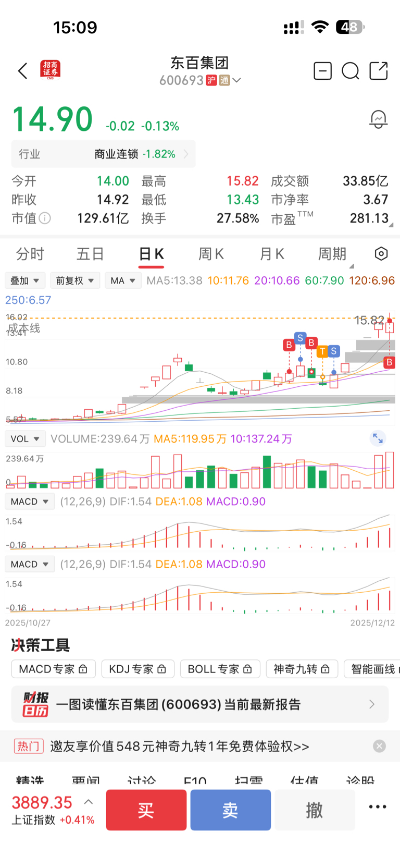Open the 智能画线 tool
The width and height of the screenshot is (400, 868).
click(372, 669)
